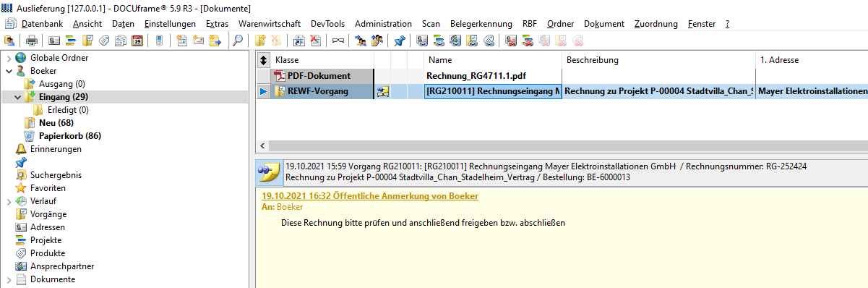Open the Fenster menu
The height and width of the screenshot is (288, 868).
coord(702,24)
